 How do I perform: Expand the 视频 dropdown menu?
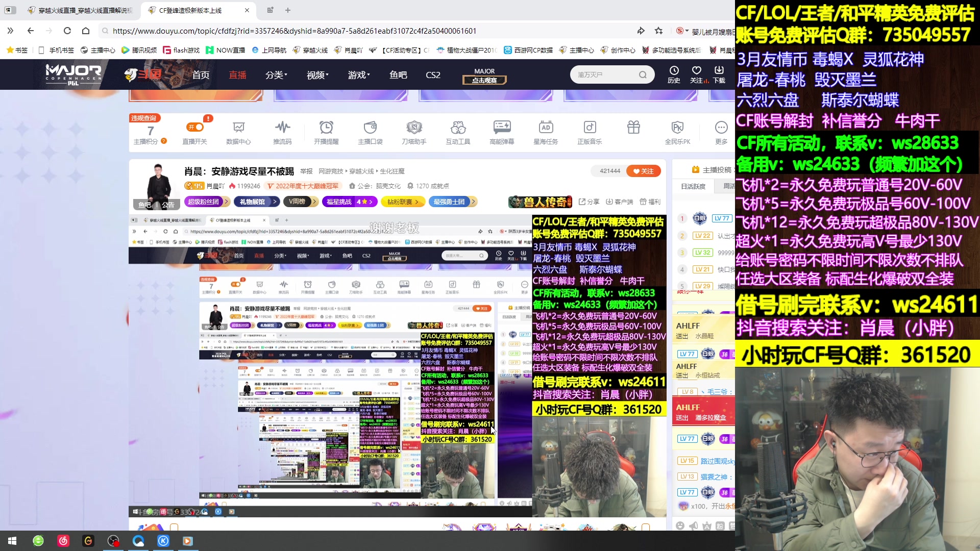pyautogui.click(x=317, y=75)
